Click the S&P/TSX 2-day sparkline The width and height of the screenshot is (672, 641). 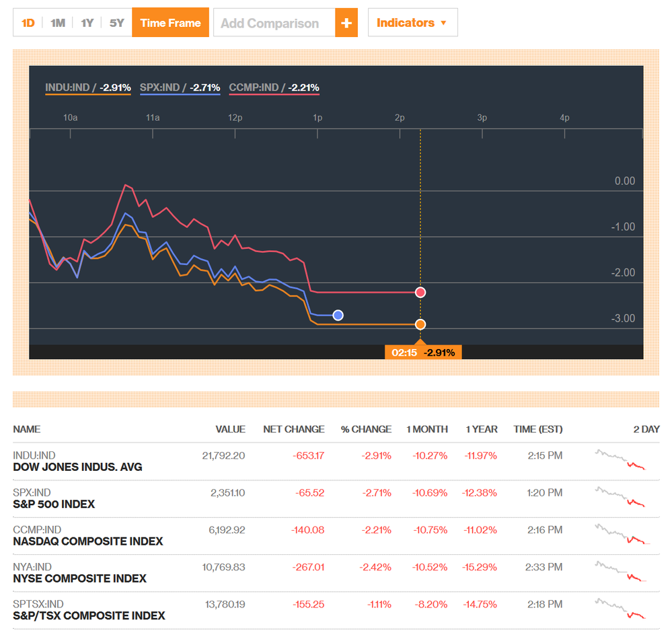[620, 609]
